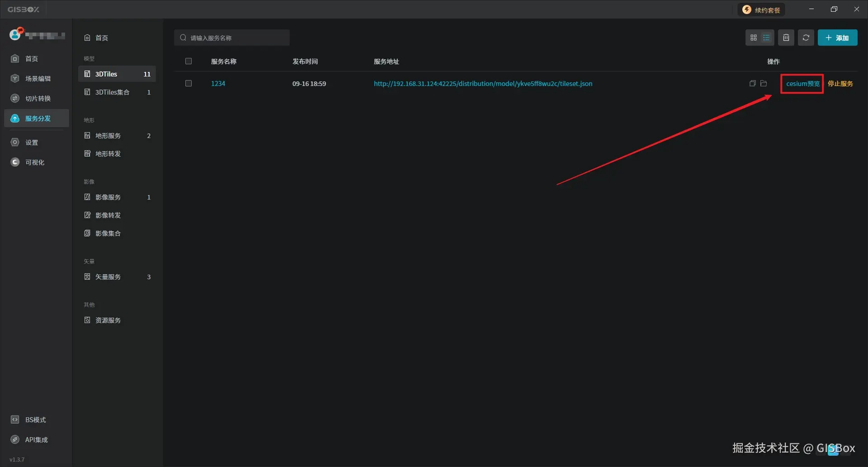Open API集成
Screen dimensions: 868x467
click(36, 440)
